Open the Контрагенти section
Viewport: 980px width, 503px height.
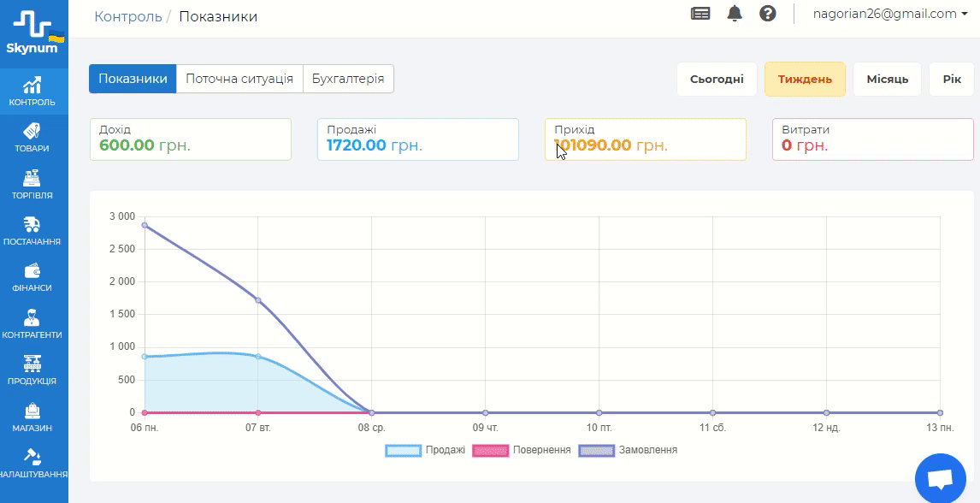pos(32,324)
